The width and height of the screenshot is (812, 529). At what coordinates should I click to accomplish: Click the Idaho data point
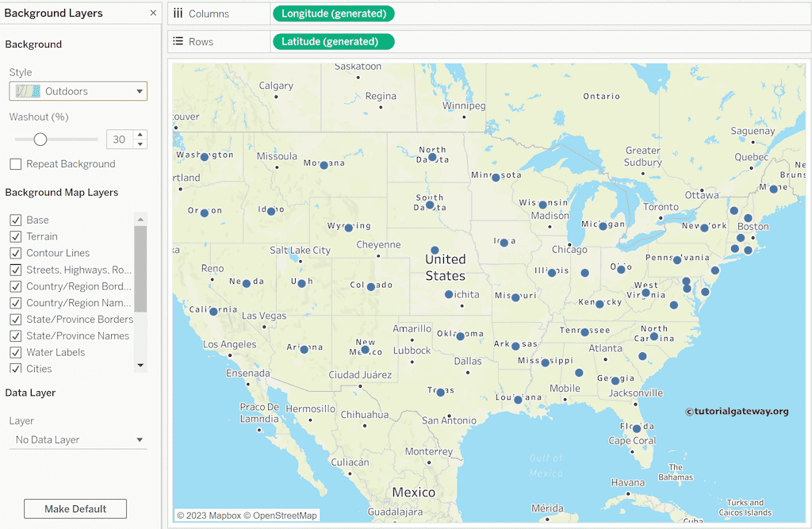pyautogui.click(x=271, y=212)
